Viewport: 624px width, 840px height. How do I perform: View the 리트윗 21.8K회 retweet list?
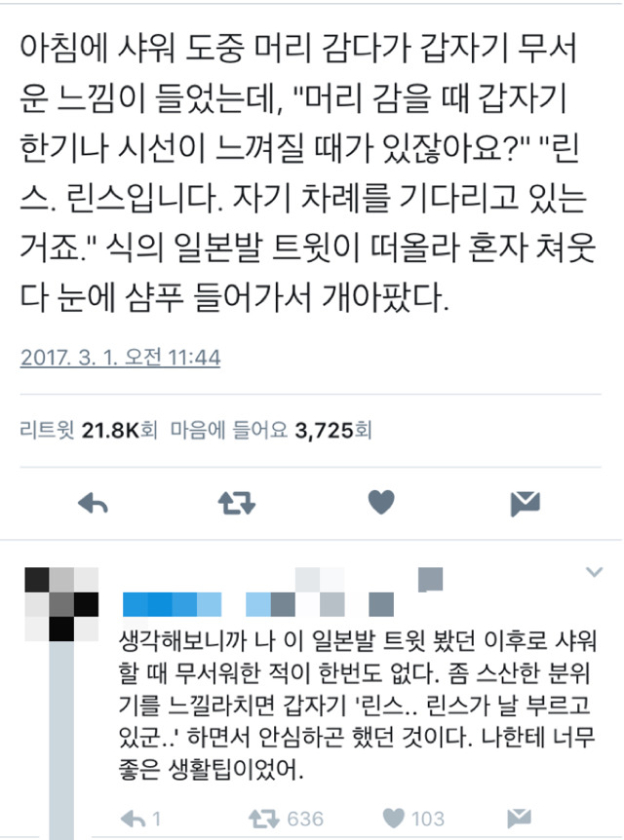(89, 430)
